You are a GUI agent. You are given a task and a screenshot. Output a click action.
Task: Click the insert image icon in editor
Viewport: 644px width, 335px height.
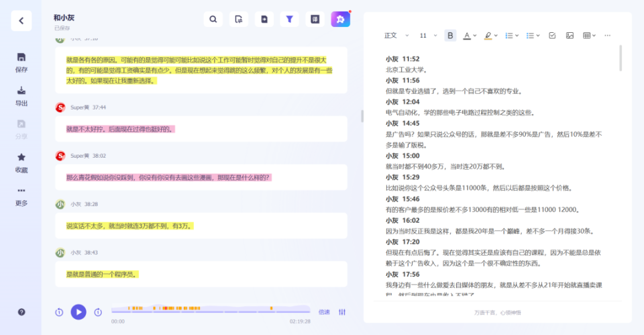tap(570, 36)
